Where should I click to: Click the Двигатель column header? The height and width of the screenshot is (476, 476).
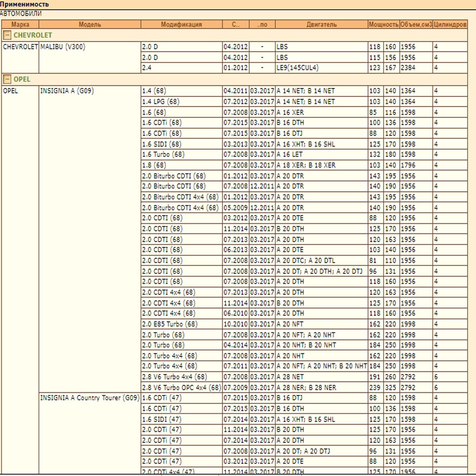pos(322,24)
